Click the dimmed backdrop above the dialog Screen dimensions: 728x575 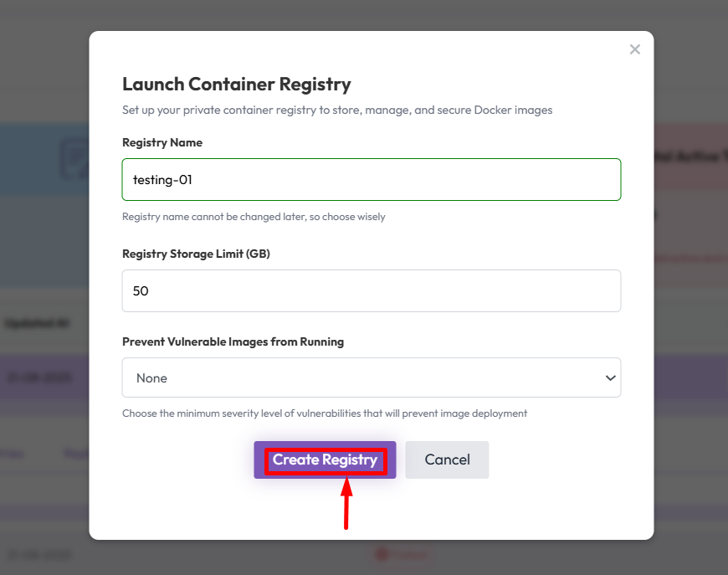click(x=364, y=15)
